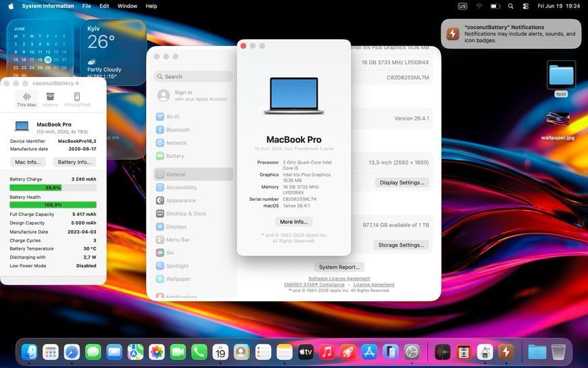Open Control Center in menu bar

pos(526,6)
